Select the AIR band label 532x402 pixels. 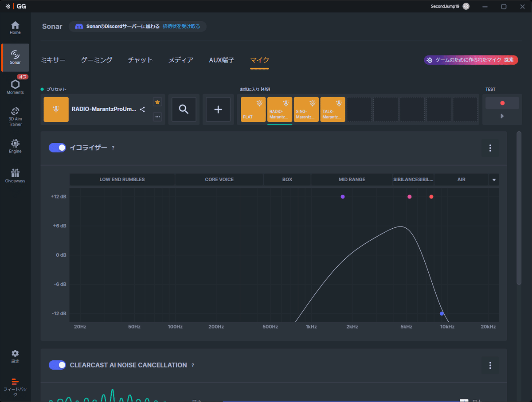[x=461, y=180]
